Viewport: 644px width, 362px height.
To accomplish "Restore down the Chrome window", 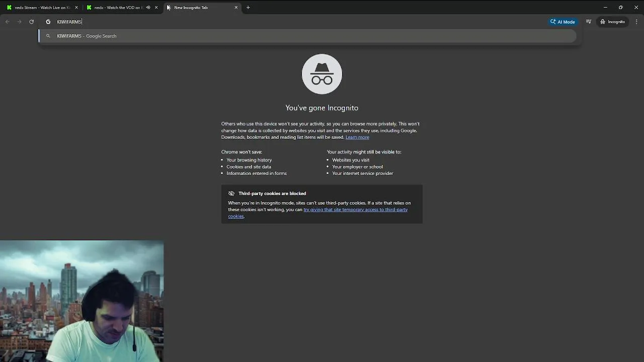I will coord(621,8).
